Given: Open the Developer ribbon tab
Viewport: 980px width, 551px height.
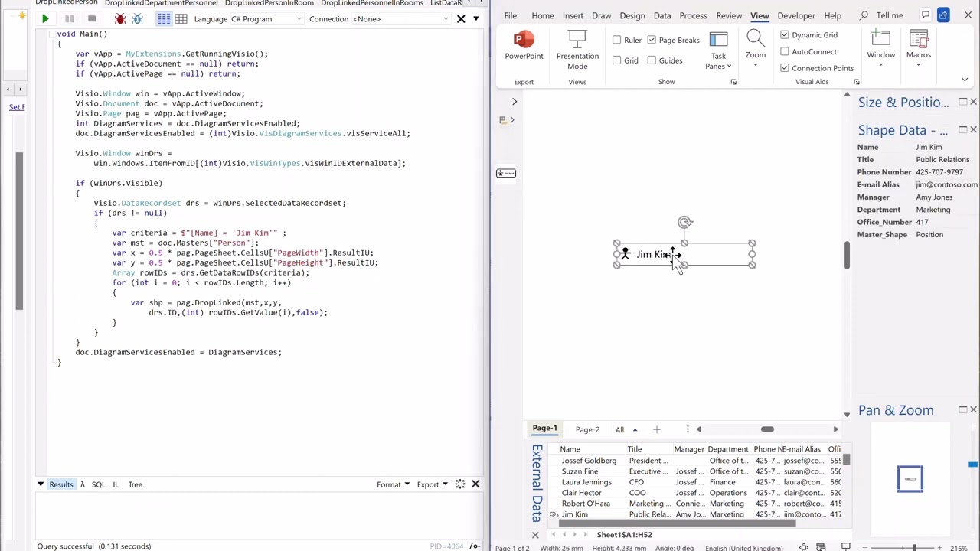Looking at the screenshot, I should (x=796, y=15).
